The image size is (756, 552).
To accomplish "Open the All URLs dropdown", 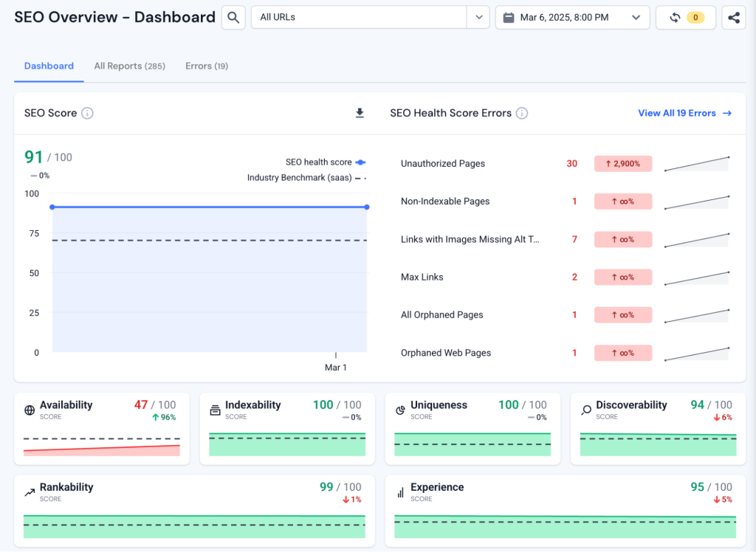I will click(x=369, y=16).
